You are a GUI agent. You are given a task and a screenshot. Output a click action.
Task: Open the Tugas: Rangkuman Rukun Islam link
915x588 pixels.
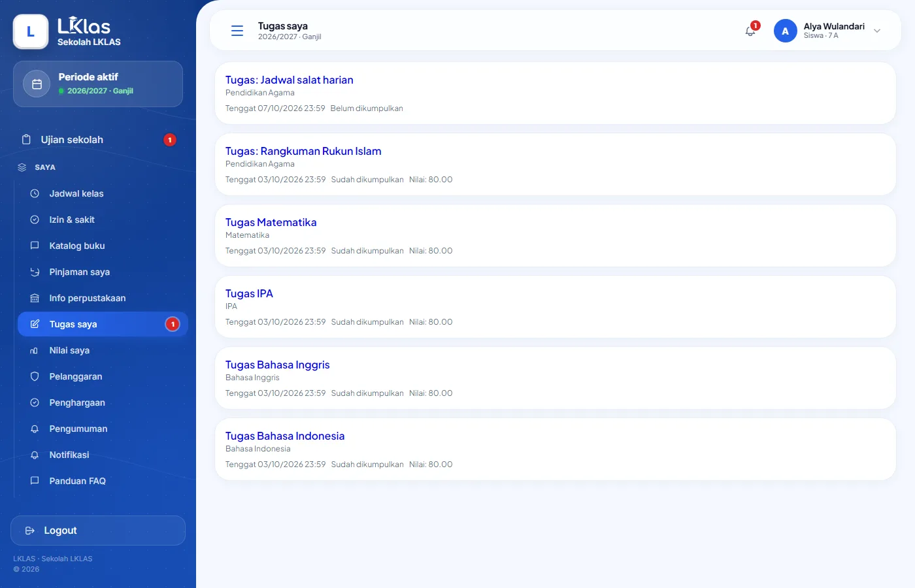pos(303,151)
